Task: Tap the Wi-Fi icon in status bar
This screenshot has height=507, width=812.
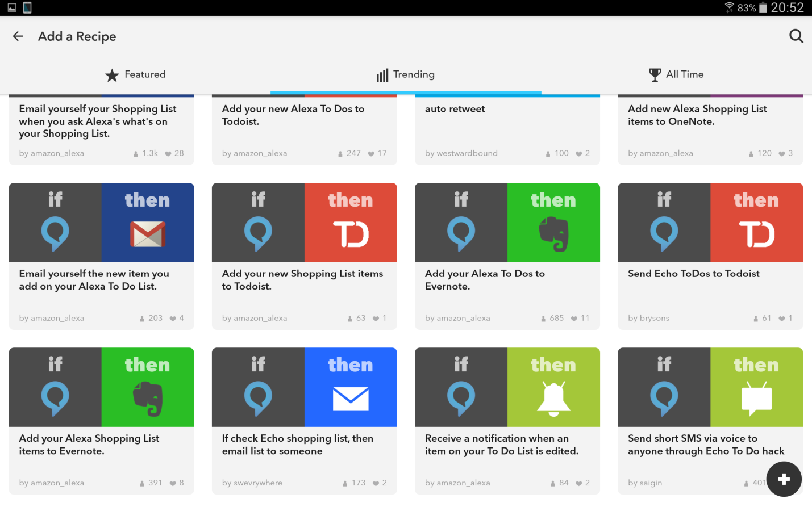Action: [x=729, y=7]
